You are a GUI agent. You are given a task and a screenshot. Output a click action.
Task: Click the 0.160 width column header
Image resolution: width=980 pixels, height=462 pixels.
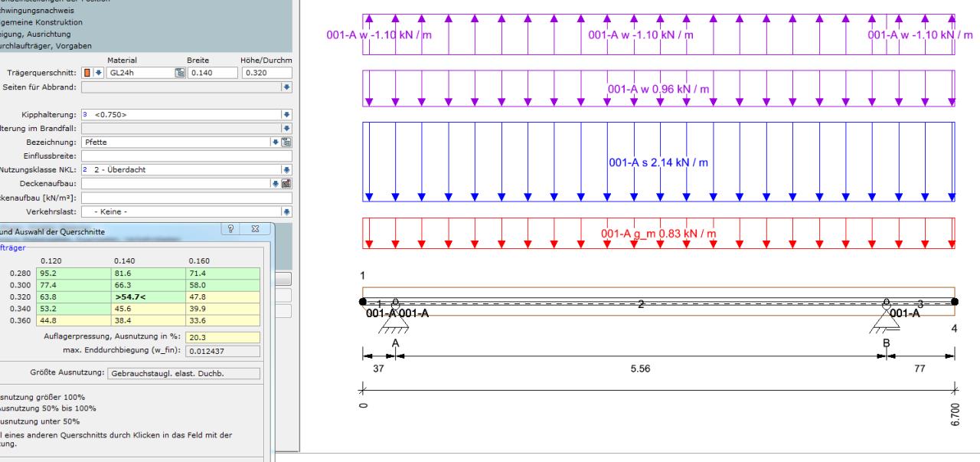[199, 260]
